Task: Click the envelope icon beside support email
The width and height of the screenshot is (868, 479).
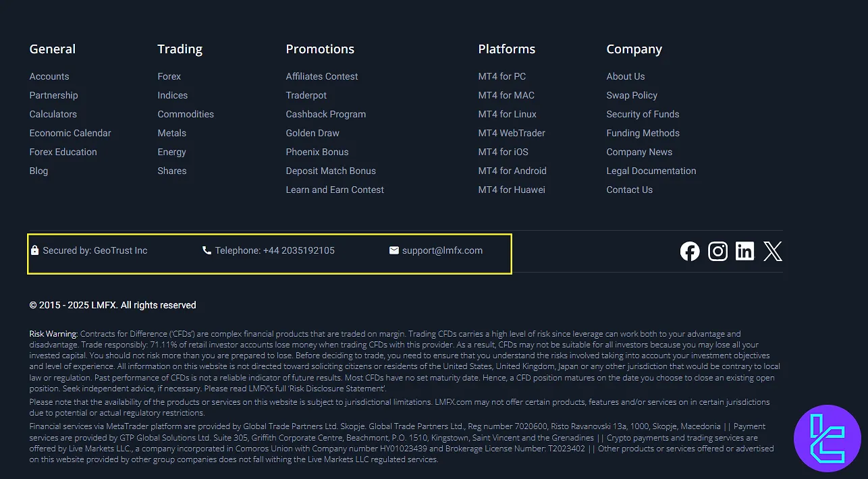Action: 394,250
